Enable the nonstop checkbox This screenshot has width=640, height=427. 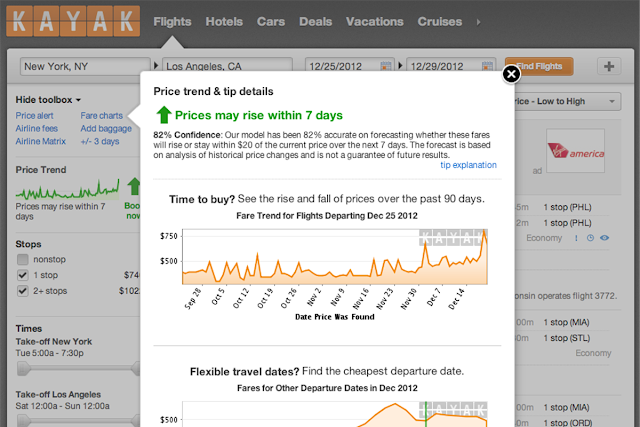[23, 259]
